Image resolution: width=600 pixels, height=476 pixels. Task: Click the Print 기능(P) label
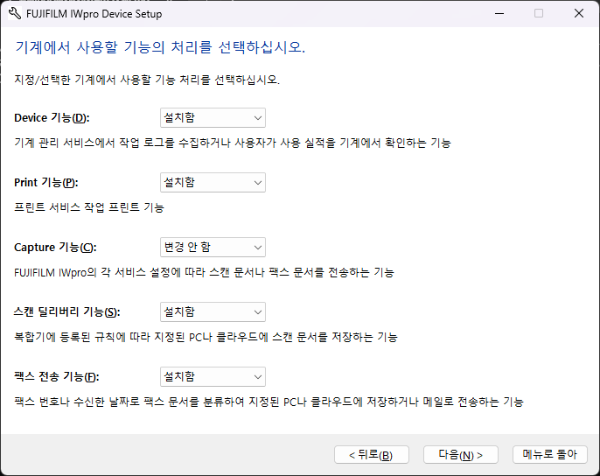[x=46, y=183]
